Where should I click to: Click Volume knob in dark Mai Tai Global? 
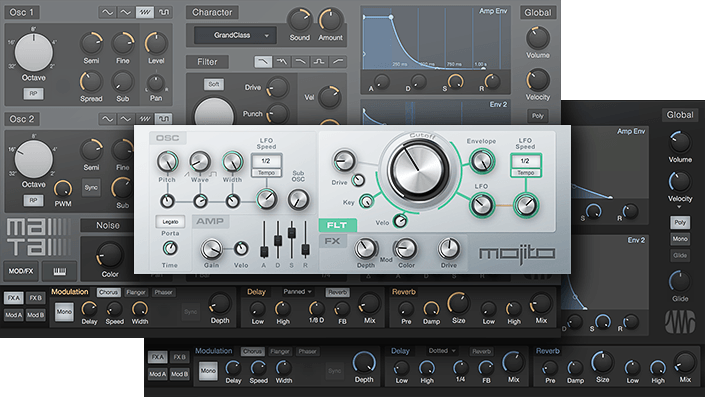tap(679, 142)
